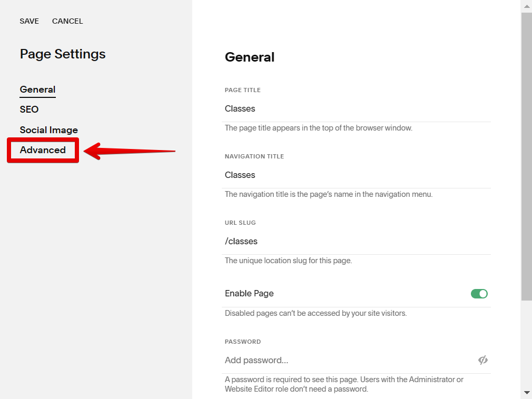The width and height of the screenshot is (532, 399).
Task: Click CANCEL to discard changes
Action: pos(67,21)
